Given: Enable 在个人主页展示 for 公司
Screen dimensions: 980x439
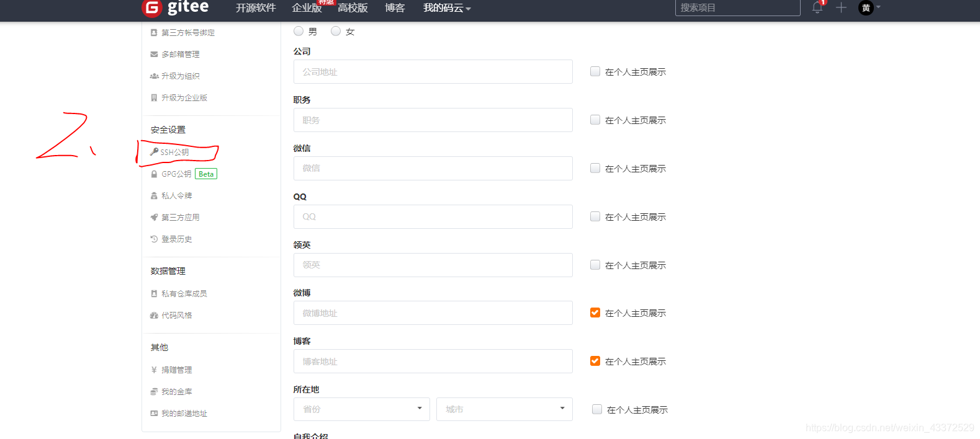Looking at the screenshot, I should (x=595, y=71).
